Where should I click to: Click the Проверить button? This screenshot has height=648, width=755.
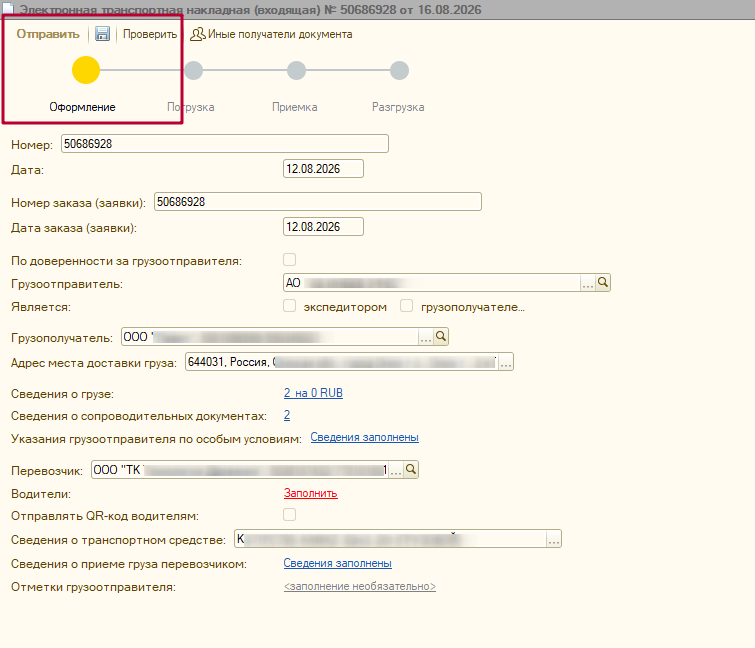tap(150, 34)
